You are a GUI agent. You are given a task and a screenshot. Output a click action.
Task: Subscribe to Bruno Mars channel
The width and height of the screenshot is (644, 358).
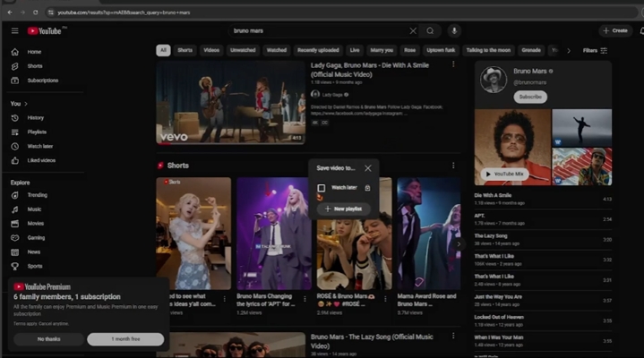530,97
